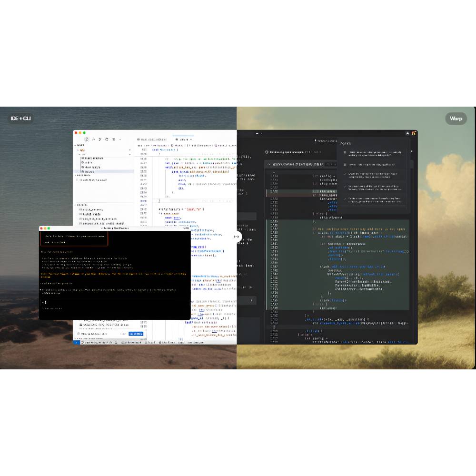The height and width of the screenshot is (476, 476).
Task: Click the bookmark icon in Warp's top bar
Action: pyautogui.click(x=315, y=139)
